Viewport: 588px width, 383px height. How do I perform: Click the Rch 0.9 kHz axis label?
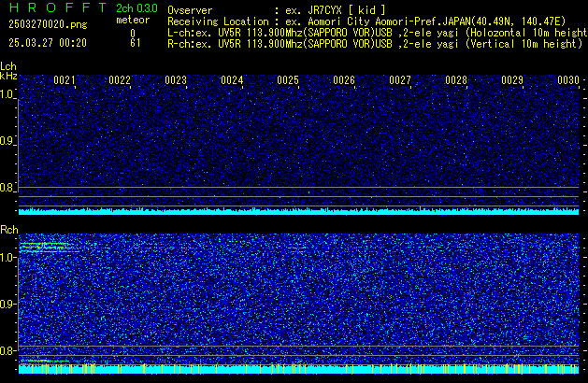[7, 304]
